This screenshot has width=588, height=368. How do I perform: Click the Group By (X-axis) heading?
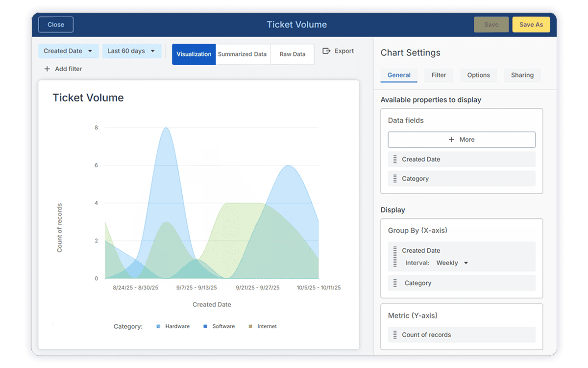(x=417, y=231)
